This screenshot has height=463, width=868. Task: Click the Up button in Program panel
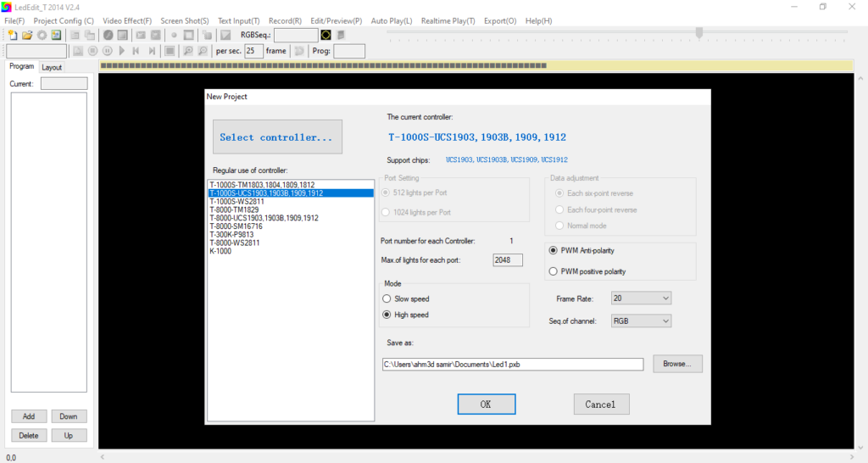[x=69, y=435]
